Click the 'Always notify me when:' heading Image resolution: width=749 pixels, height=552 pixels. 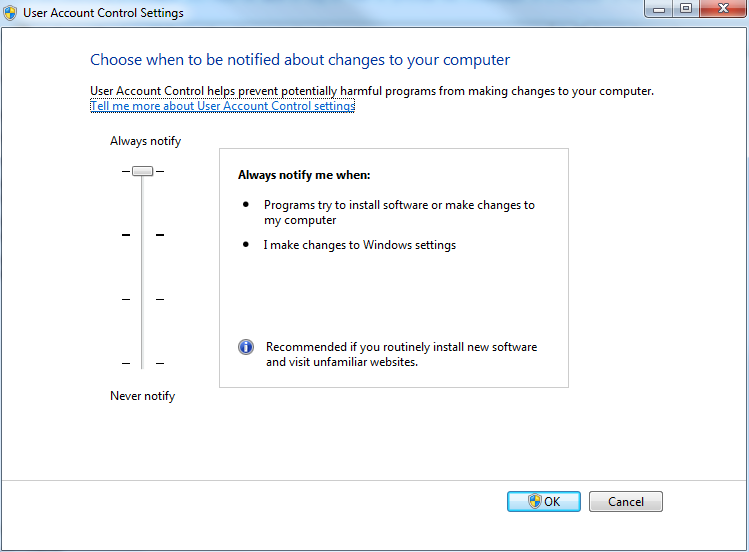pos(304,175)
